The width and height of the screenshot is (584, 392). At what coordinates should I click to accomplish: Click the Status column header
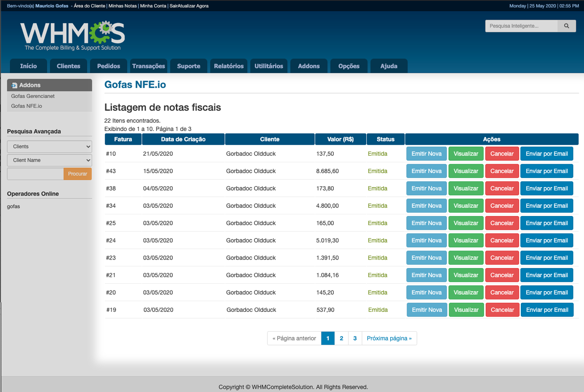386,139
